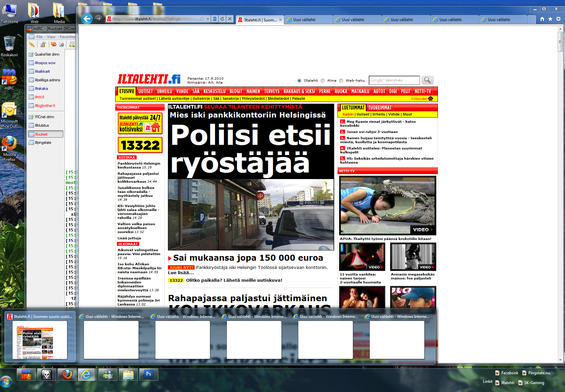Click the browser back arrow button
565x392 pixels.
(x=87, y=19)
